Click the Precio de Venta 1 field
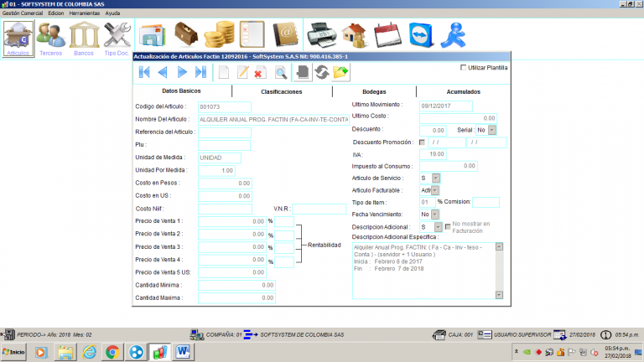This screenshot has width=644, height=362. [x=232, y=221]
